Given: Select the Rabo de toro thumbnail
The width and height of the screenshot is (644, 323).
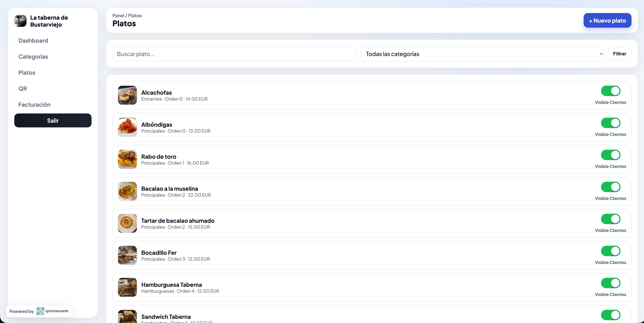Looking at the screenshot, I should coord(127,159).
